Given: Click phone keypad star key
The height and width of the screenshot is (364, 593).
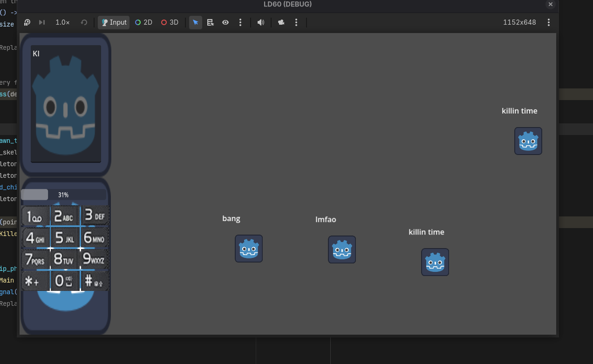Looking at the screenshot, I should 35,281.
